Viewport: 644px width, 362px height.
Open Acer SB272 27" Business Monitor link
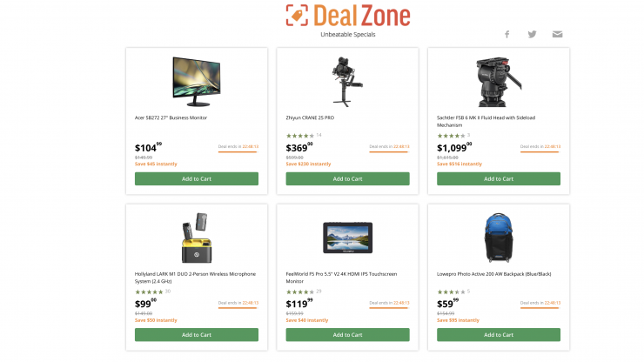pos(171,118)
